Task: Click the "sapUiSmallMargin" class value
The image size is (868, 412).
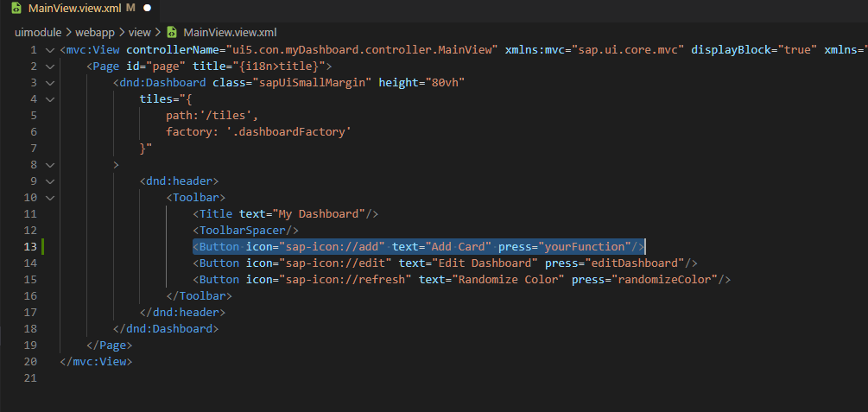Action: click(x=312, y=83)
